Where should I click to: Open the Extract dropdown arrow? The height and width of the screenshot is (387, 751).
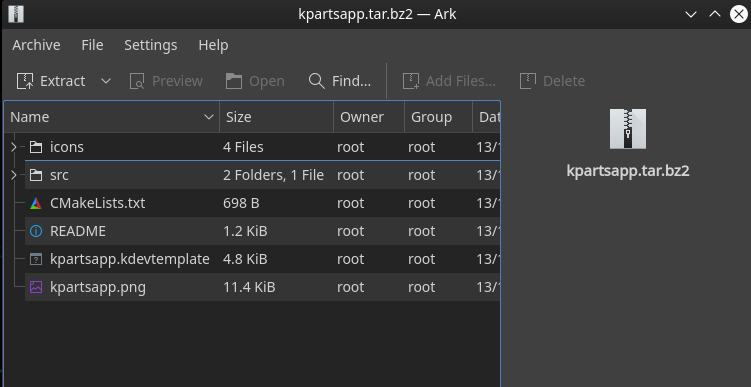coord(106,81)
